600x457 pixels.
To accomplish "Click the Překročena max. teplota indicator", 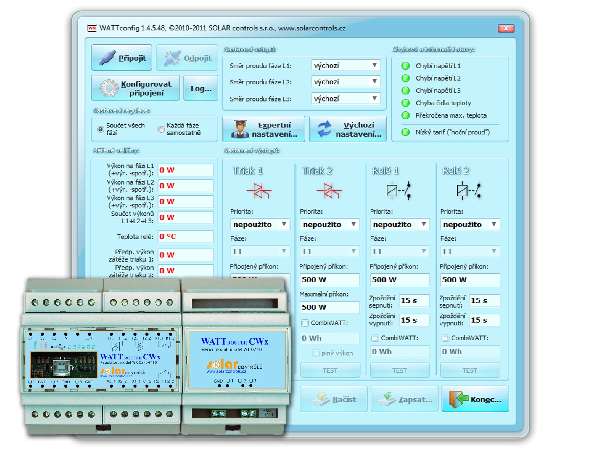I will click(x=405, y=115).
